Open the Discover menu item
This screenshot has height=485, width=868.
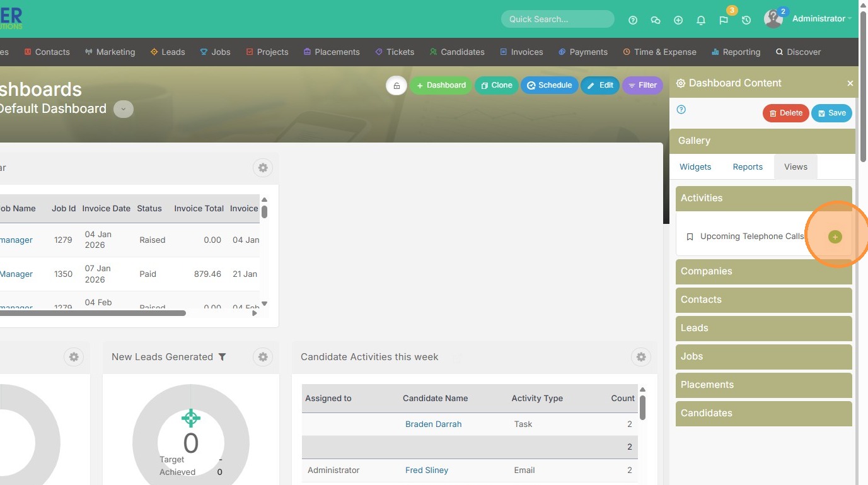tap(798, 52)
